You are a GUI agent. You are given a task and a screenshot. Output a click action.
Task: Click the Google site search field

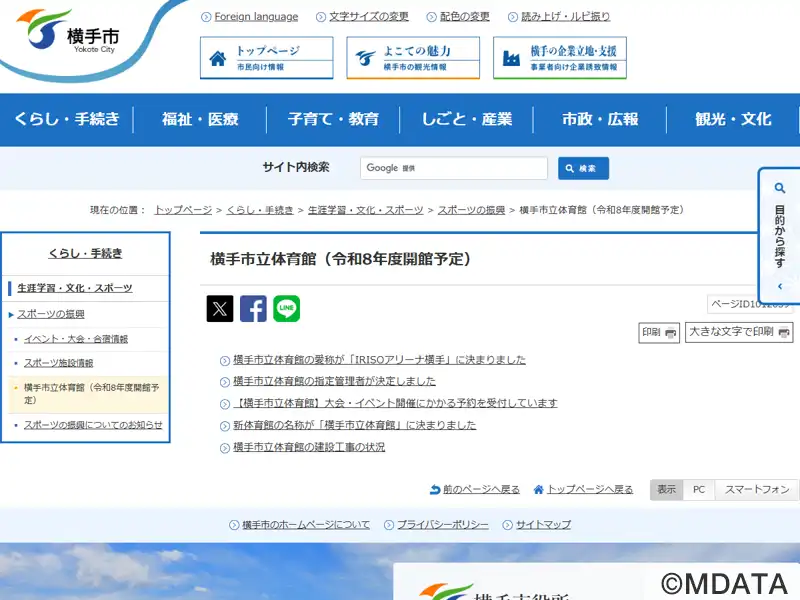click(x=454, y=168)
